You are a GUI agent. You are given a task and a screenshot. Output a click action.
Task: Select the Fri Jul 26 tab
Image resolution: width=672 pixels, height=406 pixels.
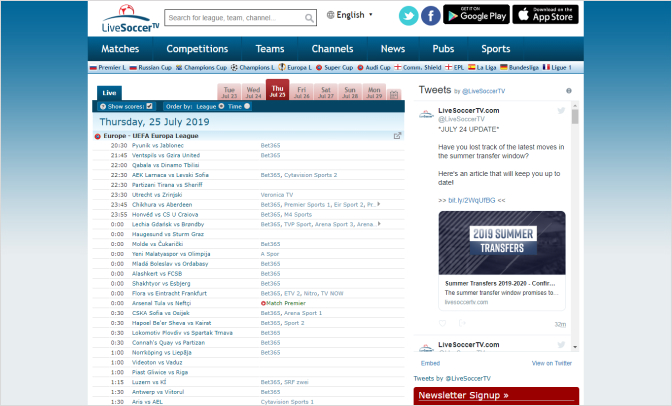(302, 92)
